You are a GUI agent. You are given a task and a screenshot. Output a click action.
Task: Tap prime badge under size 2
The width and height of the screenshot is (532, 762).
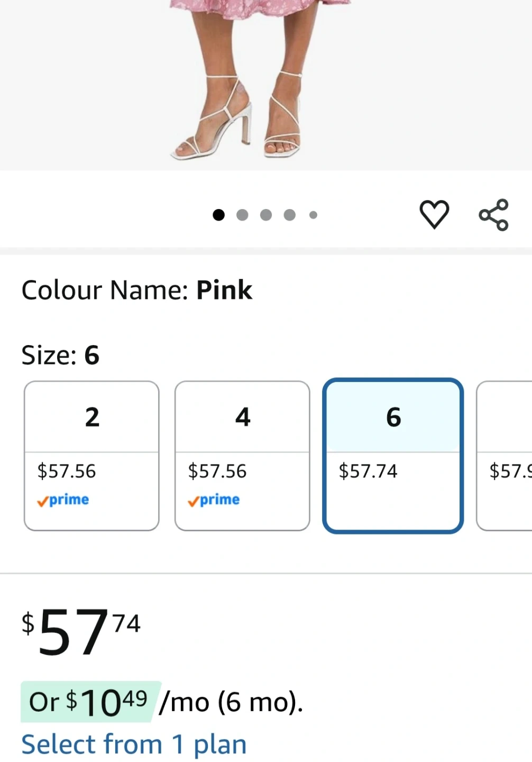pyautogui.click(x=63, y=500)
